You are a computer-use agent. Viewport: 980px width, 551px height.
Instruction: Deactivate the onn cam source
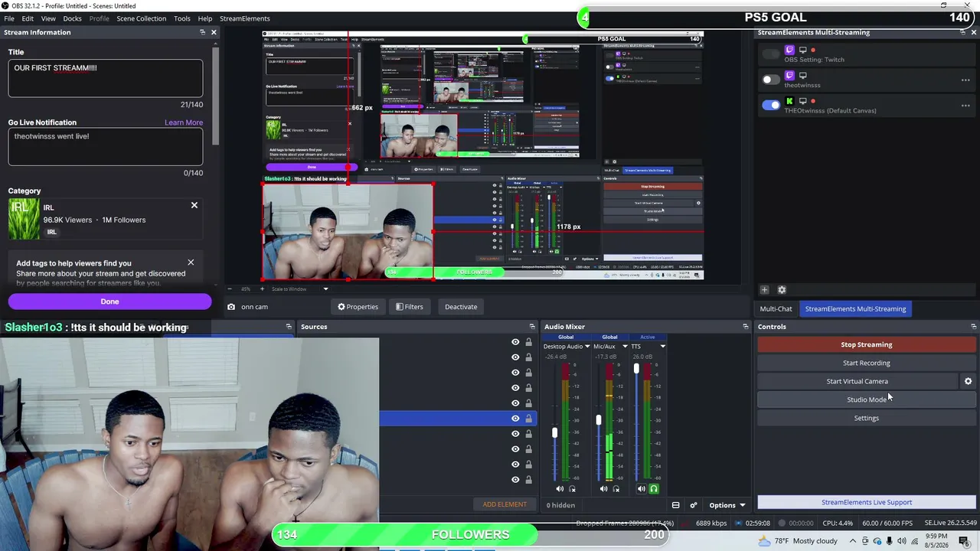[x=461, y=307]
